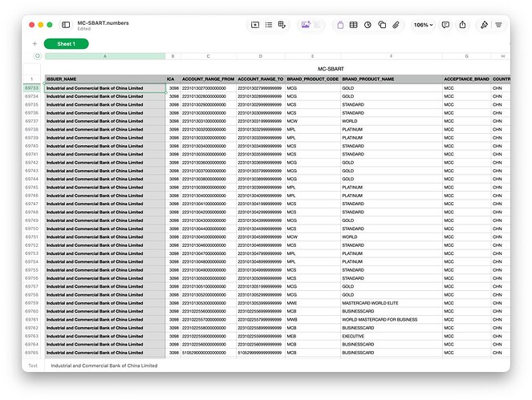Image resolution: width=532 pixels, height=400 pixels.
Task: Switch to the Sheet 1 tab
Action: click(x=66, y=44)
